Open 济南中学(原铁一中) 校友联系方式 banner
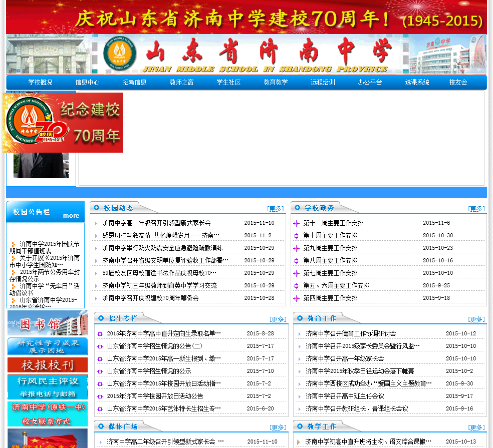Viewport: 493px width, 448px height. pyautogui.click(x=48, y=414)
